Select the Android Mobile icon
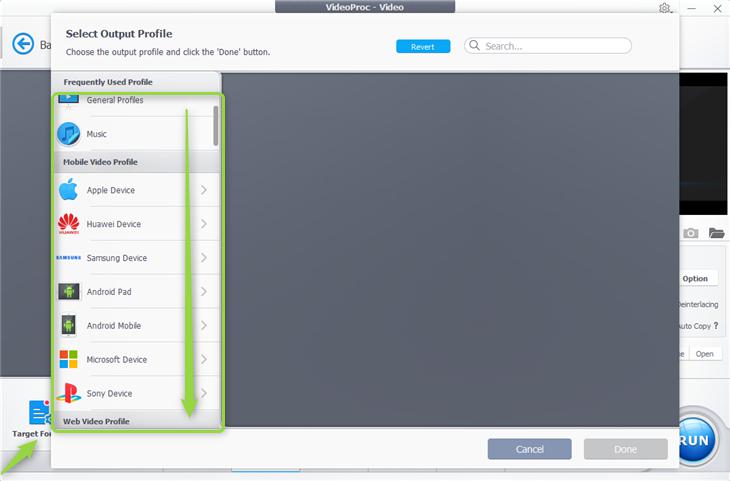This screenshot has height=481, width=730. (x=68, y=325)
